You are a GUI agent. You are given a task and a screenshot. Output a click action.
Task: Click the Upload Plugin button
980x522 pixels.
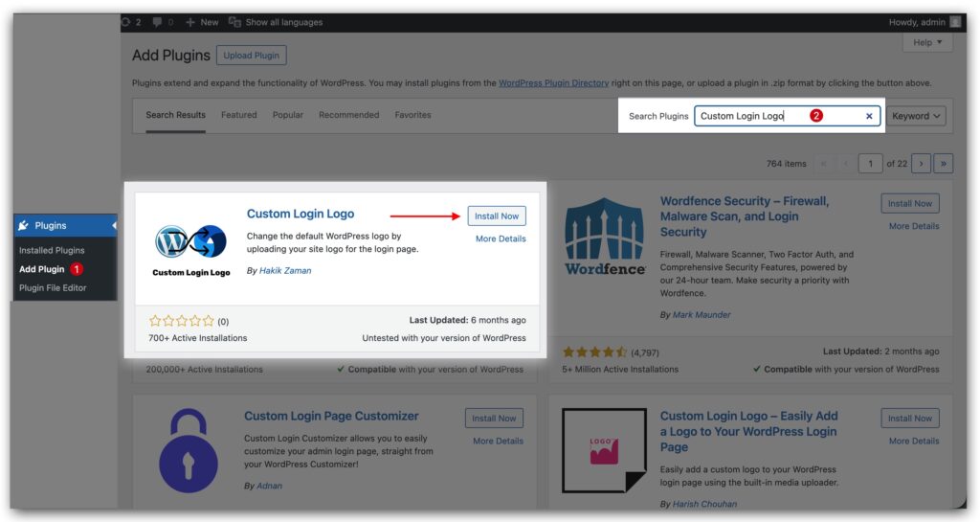pos(251,56)
